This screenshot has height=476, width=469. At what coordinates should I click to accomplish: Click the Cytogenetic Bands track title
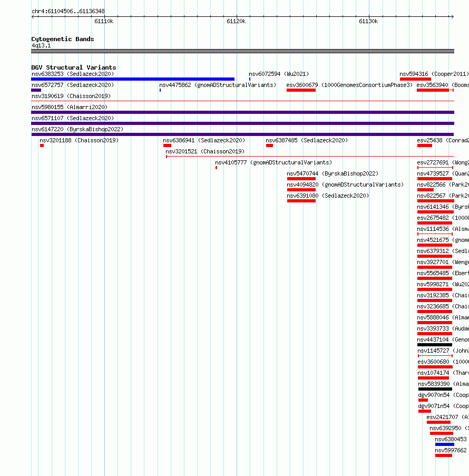coord(63,39)
